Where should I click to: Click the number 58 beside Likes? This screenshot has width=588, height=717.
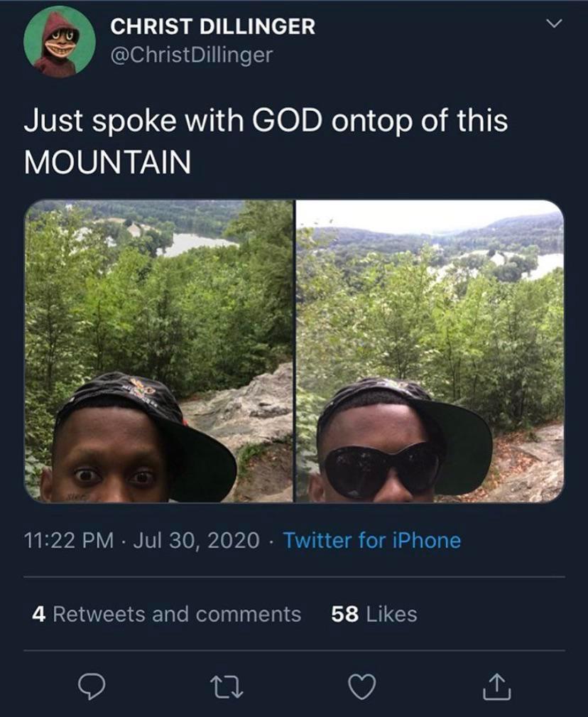coord(344,614)
